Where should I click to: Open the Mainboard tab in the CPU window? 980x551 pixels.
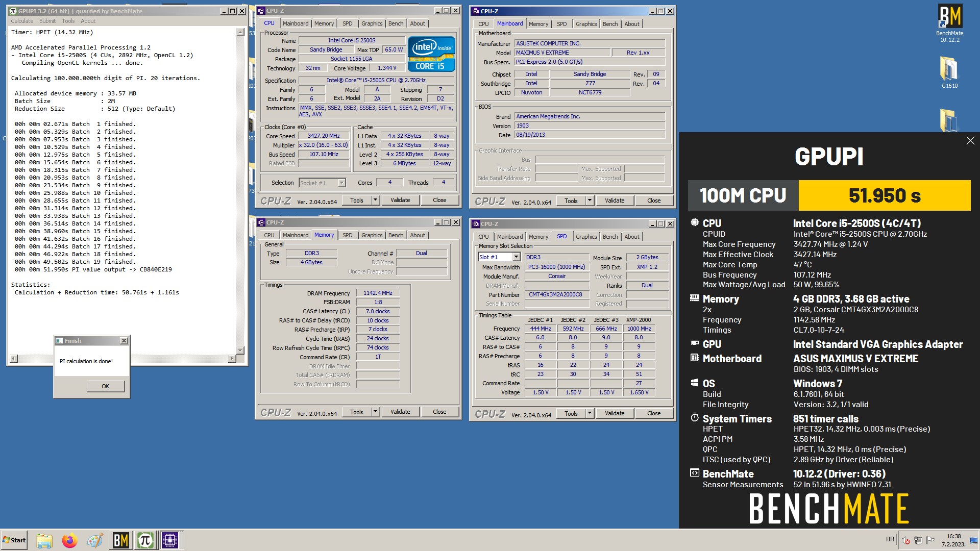pyautogui.click(x=296, y=23)
